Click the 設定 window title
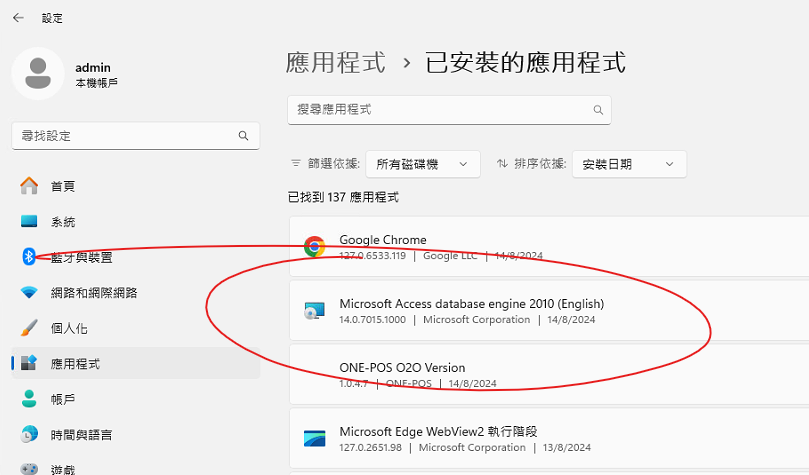809x475 pixels. point(52,18)
